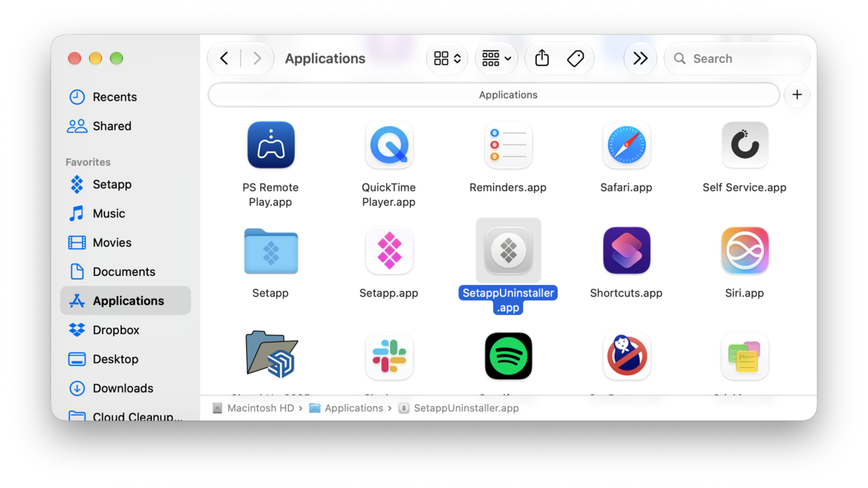868x488 pixels.
Task: Click the Self Service.app name label
Action: (745, 187)
